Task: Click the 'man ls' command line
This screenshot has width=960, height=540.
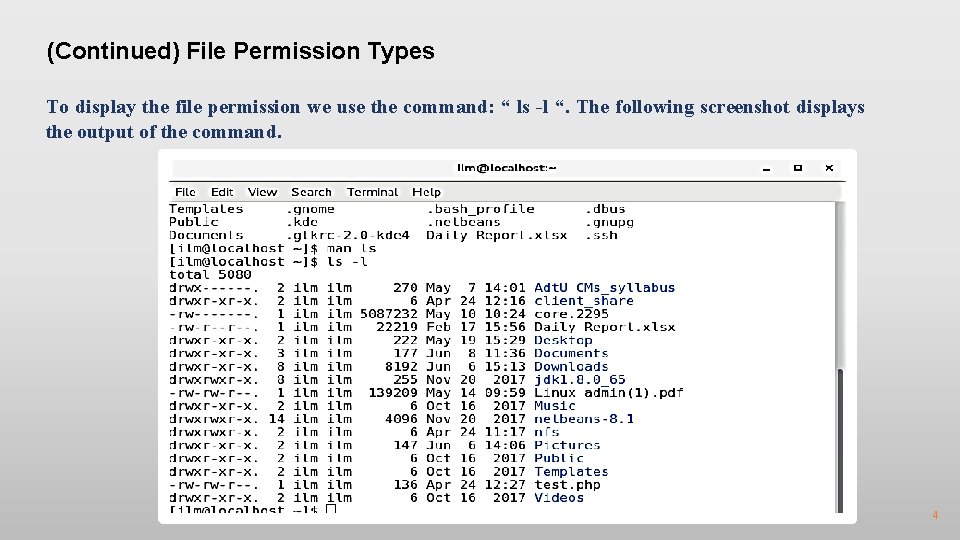Action: pos(272,249)
